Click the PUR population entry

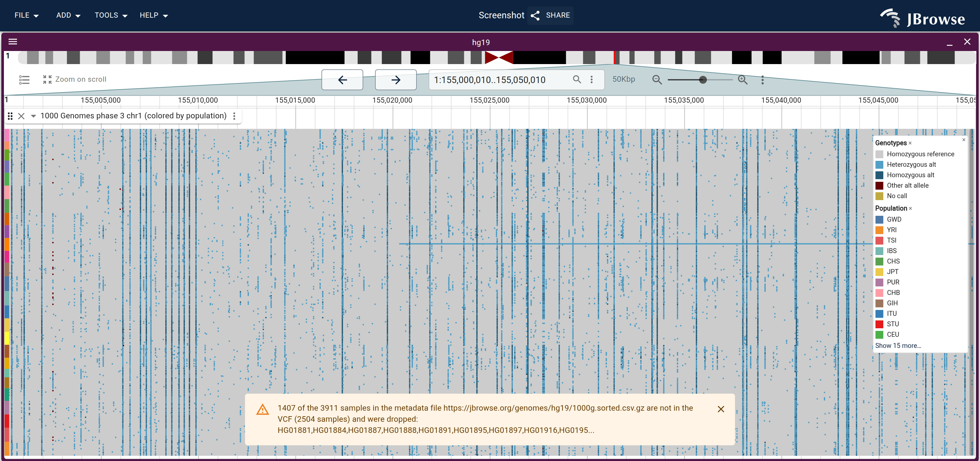coord(888,282)
